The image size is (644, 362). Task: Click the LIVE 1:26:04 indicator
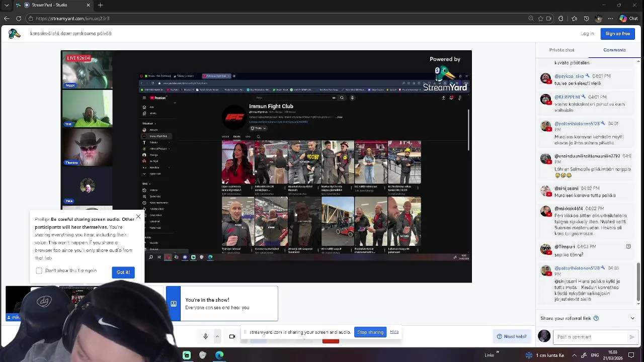pyautogui.click(x=78, y=58)
